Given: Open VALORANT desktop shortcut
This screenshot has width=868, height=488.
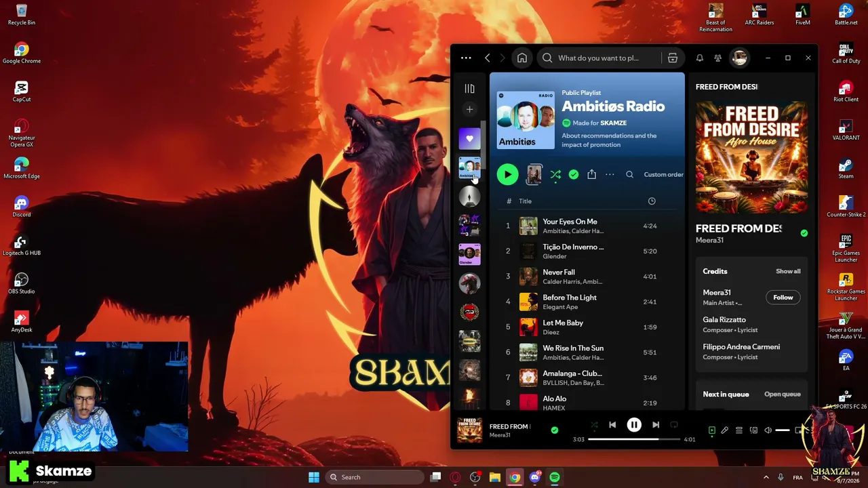Looking at the screenshot, I should (x=846, y=130).
